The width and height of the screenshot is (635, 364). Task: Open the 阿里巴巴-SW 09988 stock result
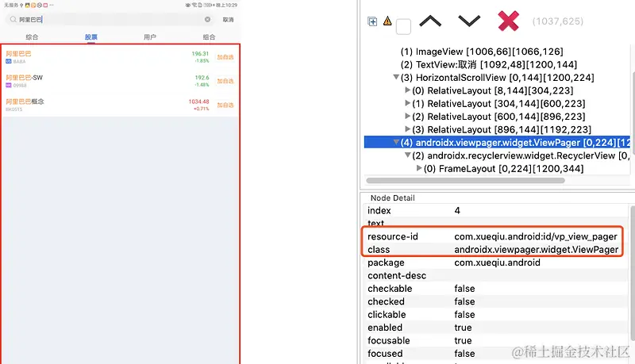[x=121, y=81]
